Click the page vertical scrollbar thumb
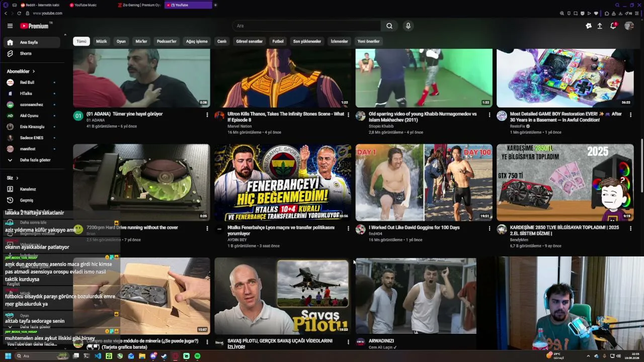Screen dimensions: 644x362 tap(641, 166)
